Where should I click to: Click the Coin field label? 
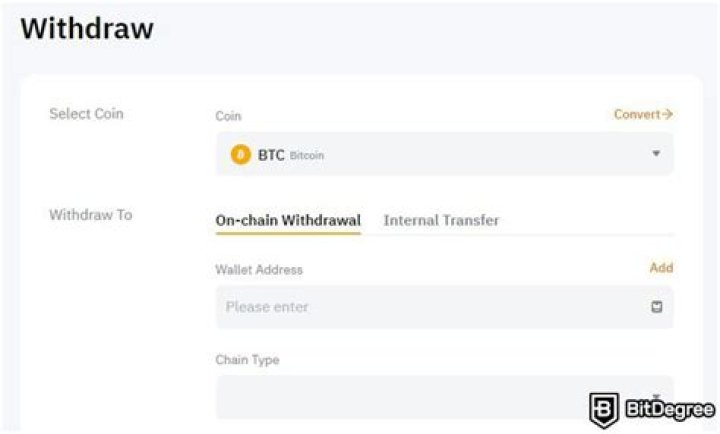[x=228, y=116]
